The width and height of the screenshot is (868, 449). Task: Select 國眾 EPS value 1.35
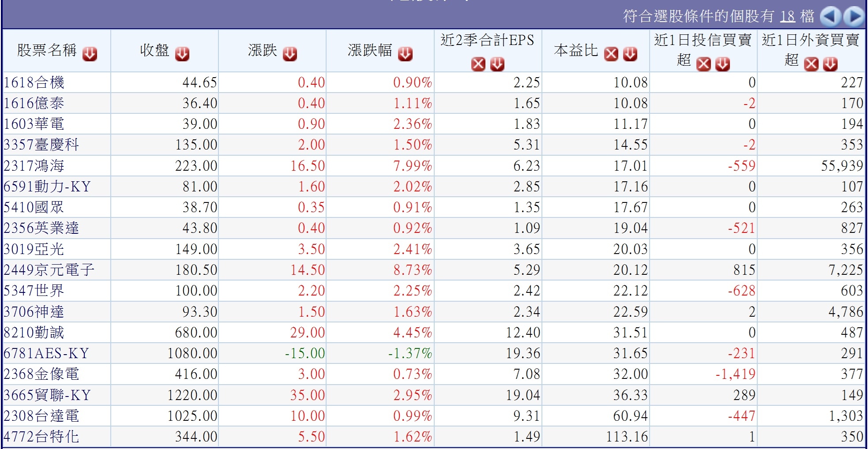[x=527, y=207]
